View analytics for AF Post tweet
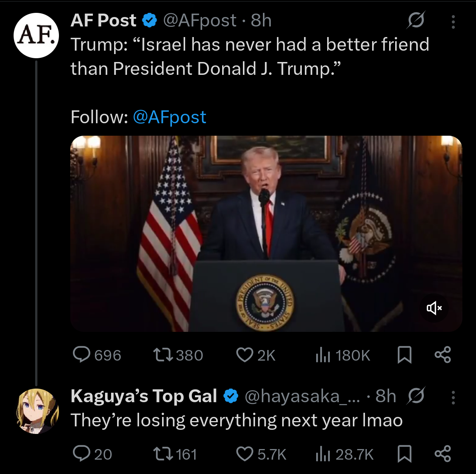Image resolution: width=476 pixels, height=474 pixels. pyautogui.click(x=323, y=355)
